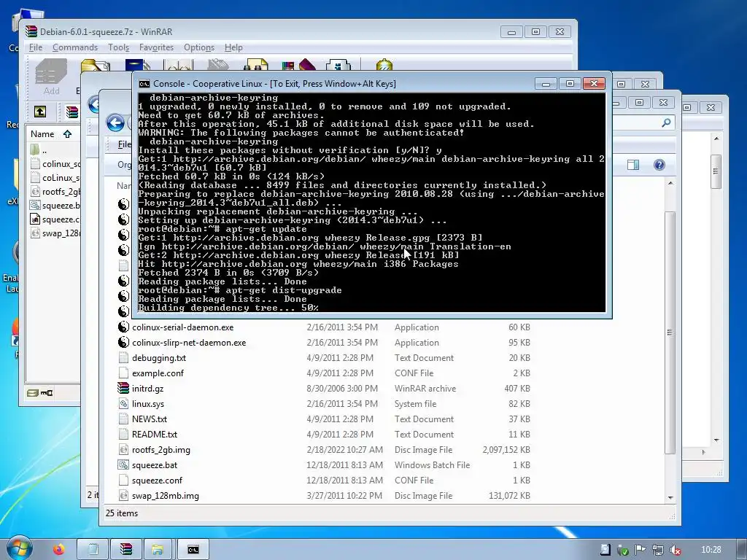Open WinRAR Favorites menu
747x560 pixels.
pos(156,47)
